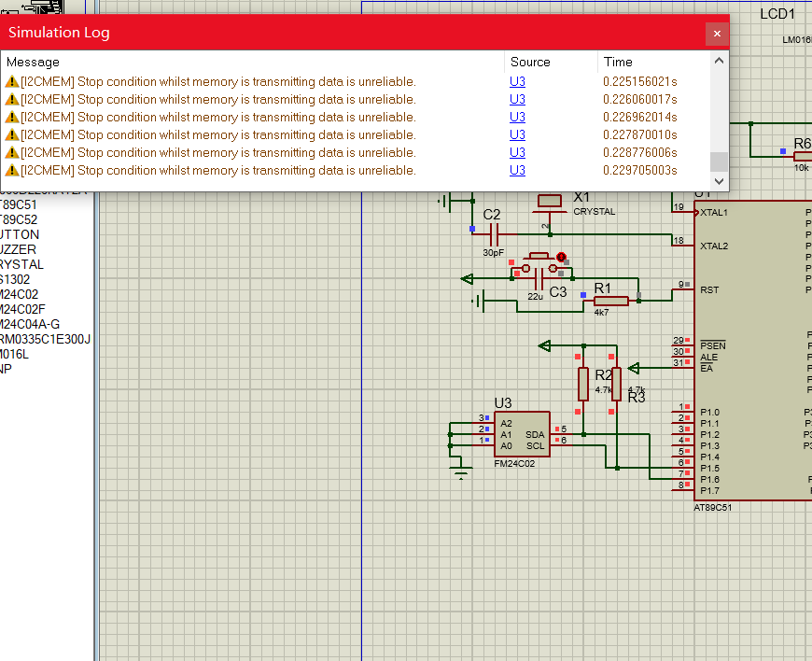Image resolution: width=812 pixels, height=661 pixels.
Task: Click the P1.0 pin label on the microcontroller
Action: coord(710,413)
